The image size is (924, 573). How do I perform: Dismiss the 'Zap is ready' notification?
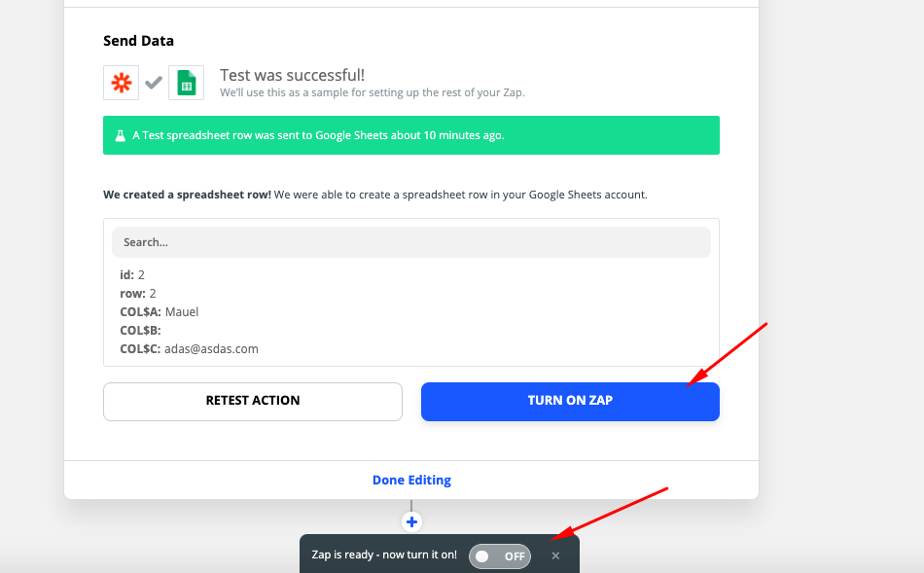[555, 555]
